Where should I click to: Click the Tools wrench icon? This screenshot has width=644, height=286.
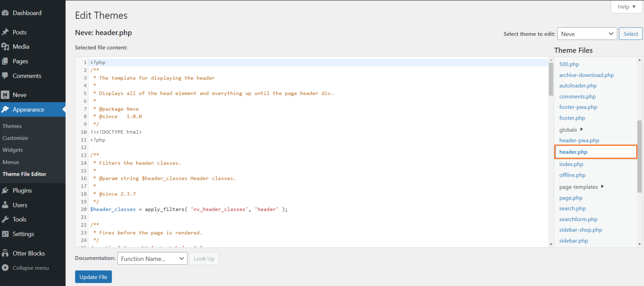[x=5, y=219]
